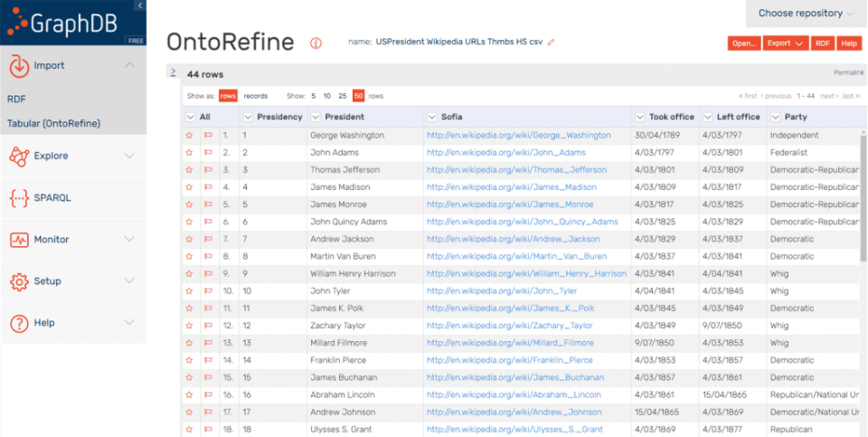Screen dimensions: 868x437
Task: Click the pencil icon to rename project
Action: (x=552, y=42)
